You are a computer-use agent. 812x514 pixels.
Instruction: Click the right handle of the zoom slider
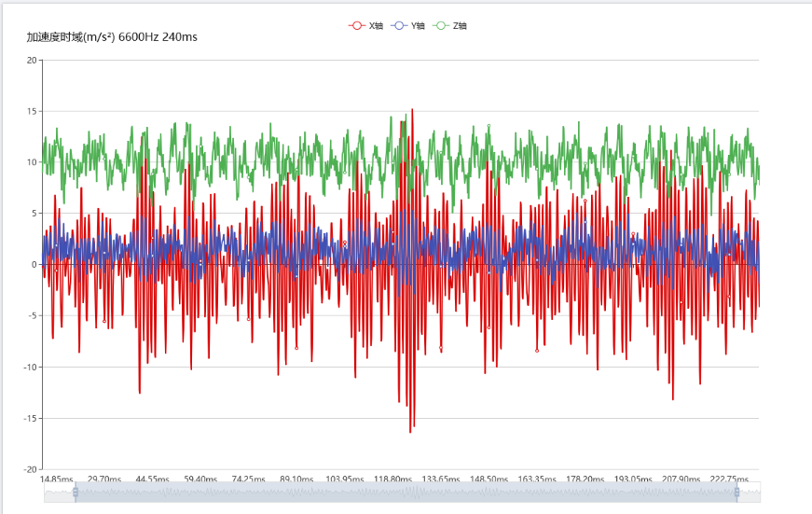pos(736,492)
